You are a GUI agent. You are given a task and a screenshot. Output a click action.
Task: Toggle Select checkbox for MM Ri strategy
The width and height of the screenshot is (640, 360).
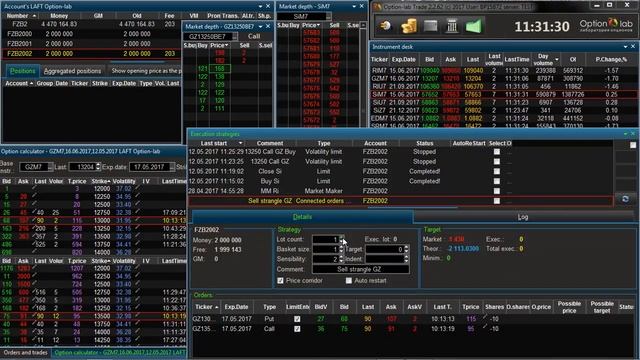497,191
